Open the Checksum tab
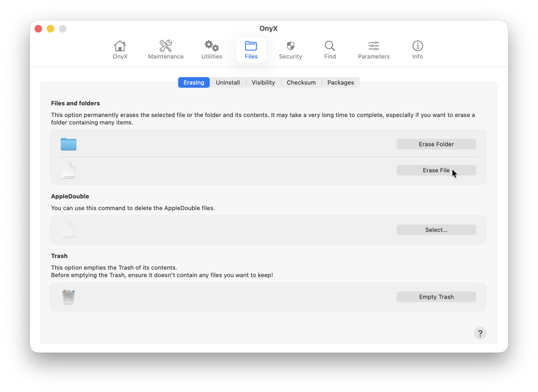The height and width of the screenshot is (392, 538). [x=301, y=83]
